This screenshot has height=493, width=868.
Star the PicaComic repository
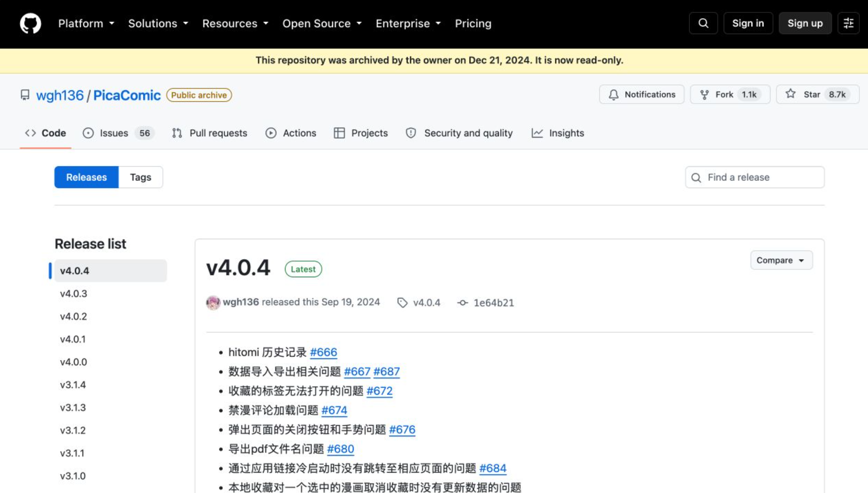pyautogui.click(x=818, y=95)
